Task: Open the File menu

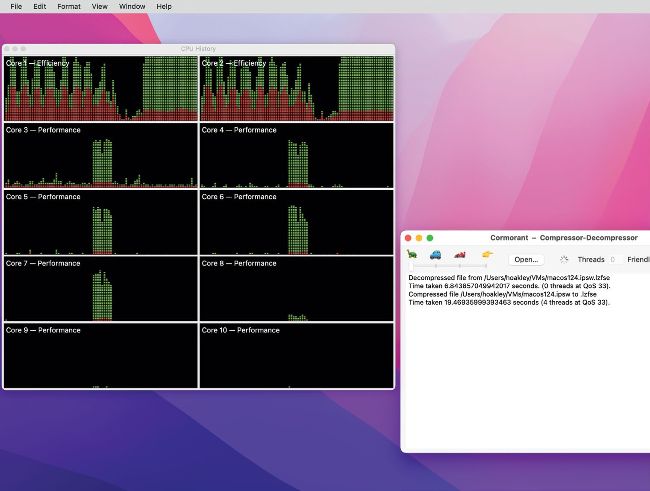Action: [x=16, y=6]
